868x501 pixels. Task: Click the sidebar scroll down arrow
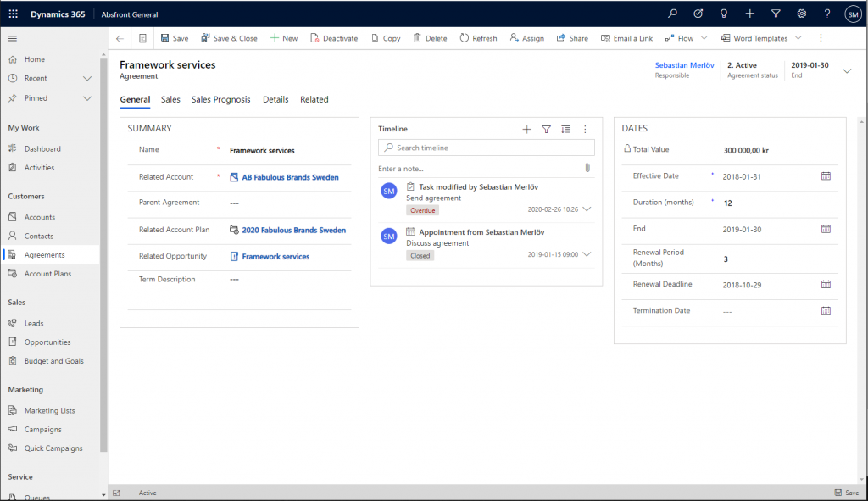click(x=103, y=495)
